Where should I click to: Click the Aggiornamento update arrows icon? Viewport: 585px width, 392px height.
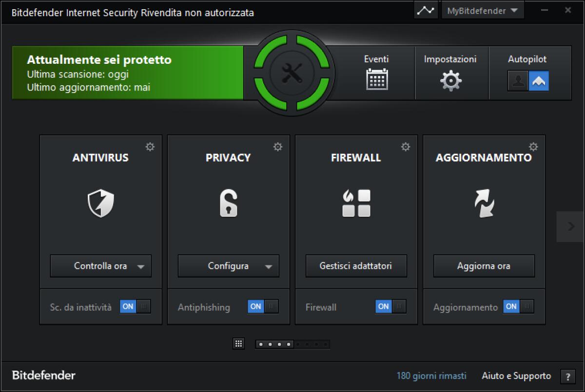(484, 202)
